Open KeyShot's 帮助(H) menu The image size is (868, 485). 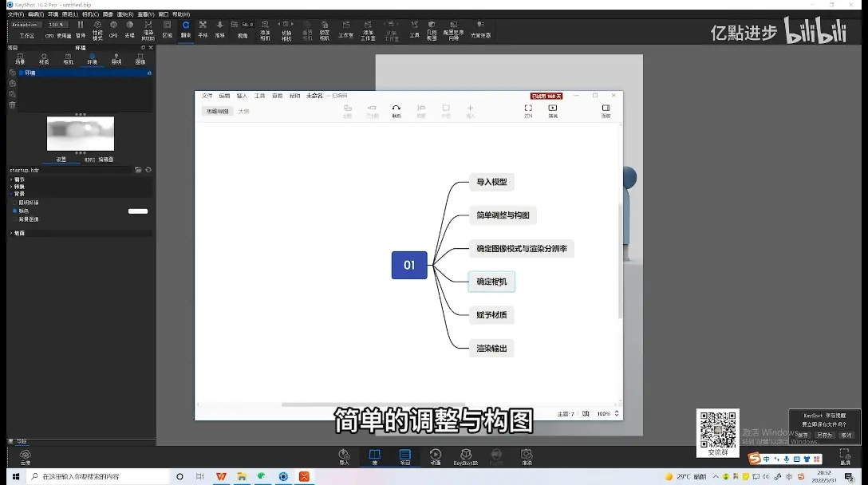point(181,14)
